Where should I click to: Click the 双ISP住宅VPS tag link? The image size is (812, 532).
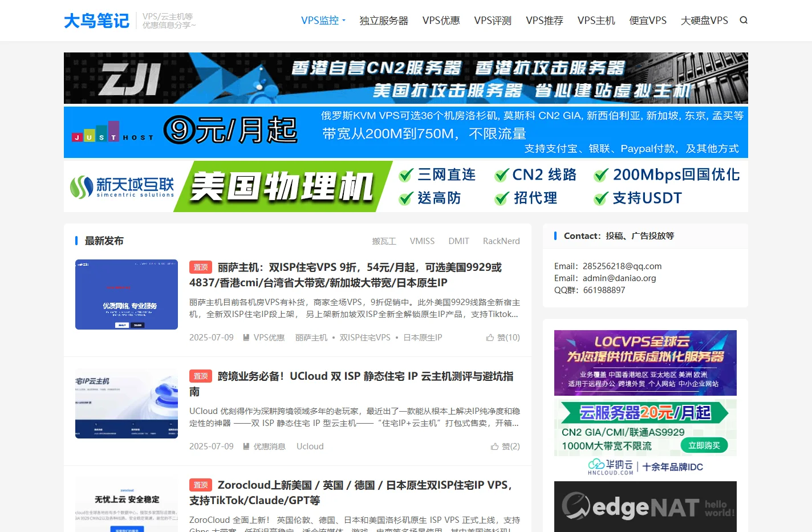365,338
